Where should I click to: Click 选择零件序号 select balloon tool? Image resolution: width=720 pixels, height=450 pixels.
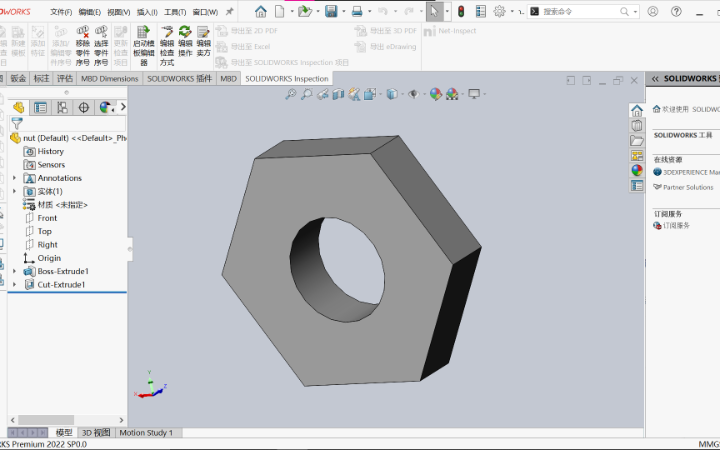click(101, 46)
